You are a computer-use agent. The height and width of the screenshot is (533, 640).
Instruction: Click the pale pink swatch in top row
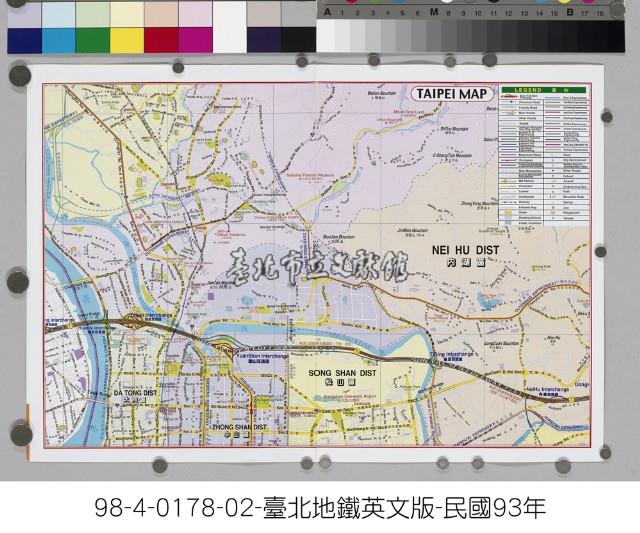click(196, 15)
